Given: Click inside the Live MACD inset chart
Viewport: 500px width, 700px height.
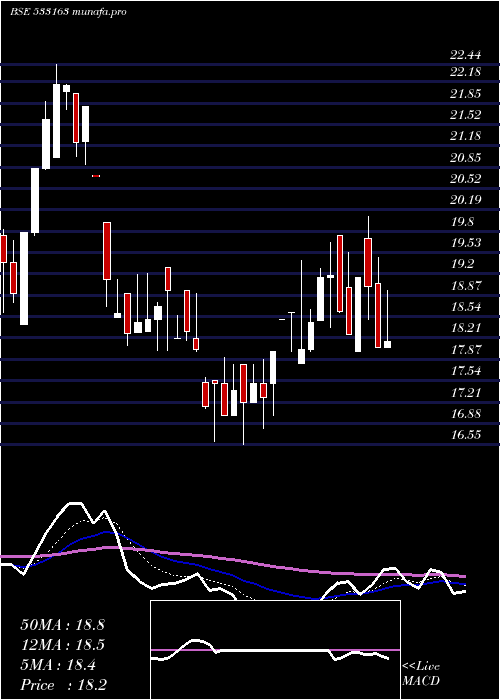Looking at the screenshot, I should click(275, 650).
